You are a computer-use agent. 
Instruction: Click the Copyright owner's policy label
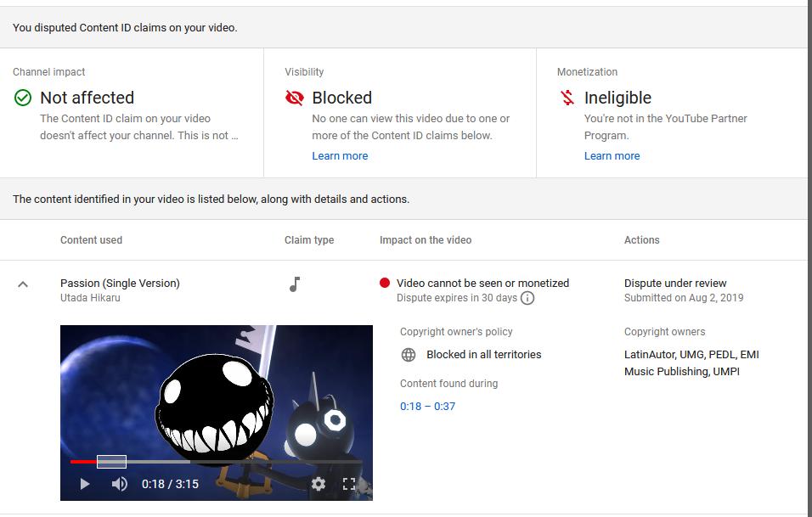pyautogui.click(x=456, y=332)
